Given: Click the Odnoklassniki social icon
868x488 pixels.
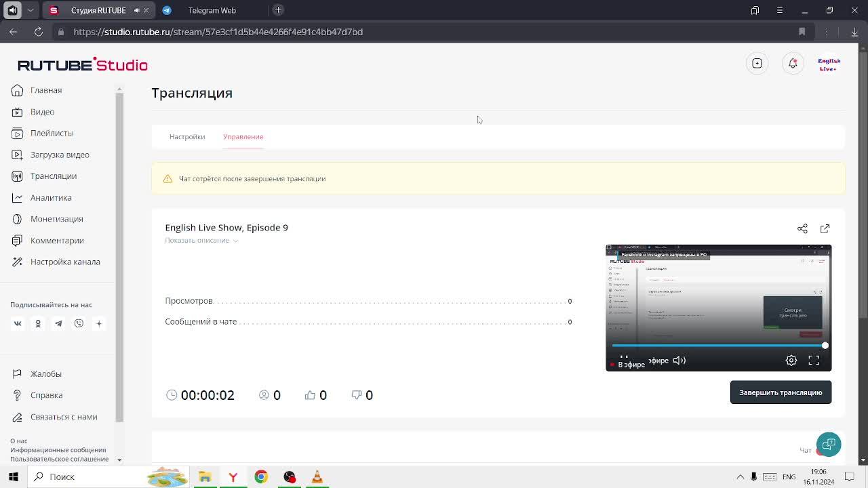Looking at the screenshot, I should click(38, 323).
